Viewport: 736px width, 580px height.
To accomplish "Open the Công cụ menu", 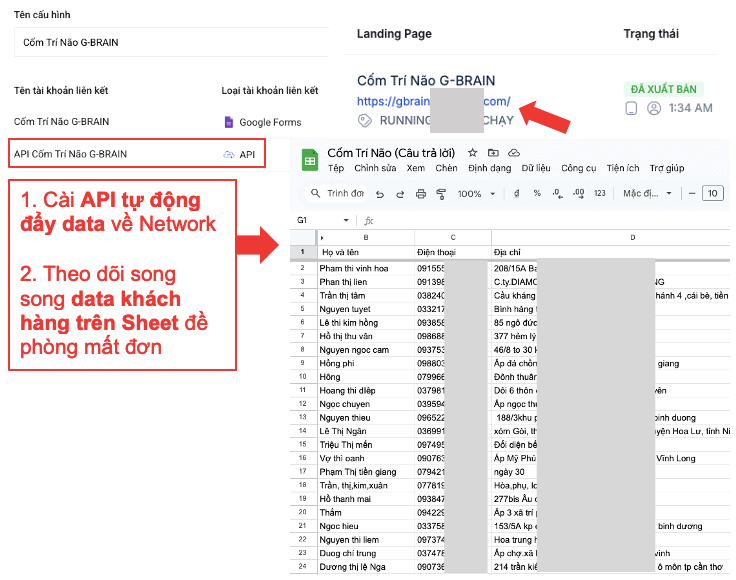I will click(x=578, y=168).
